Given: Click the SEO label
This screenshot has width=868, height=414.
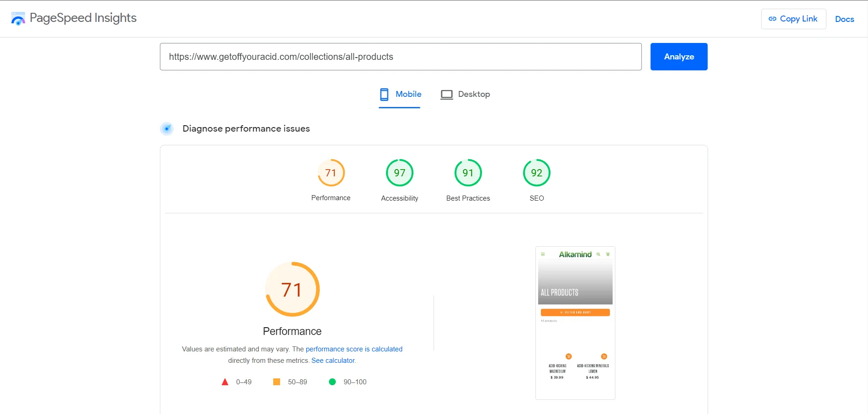Looking at the screenshot, I should 537,198.
